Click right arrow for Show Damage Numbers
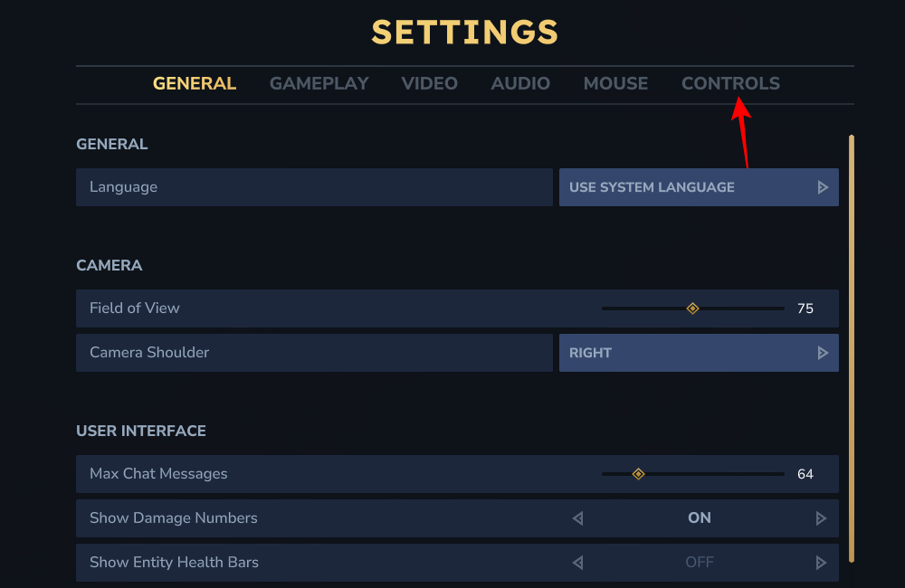Viewport: 905px width, 588px height. [821, 518]
